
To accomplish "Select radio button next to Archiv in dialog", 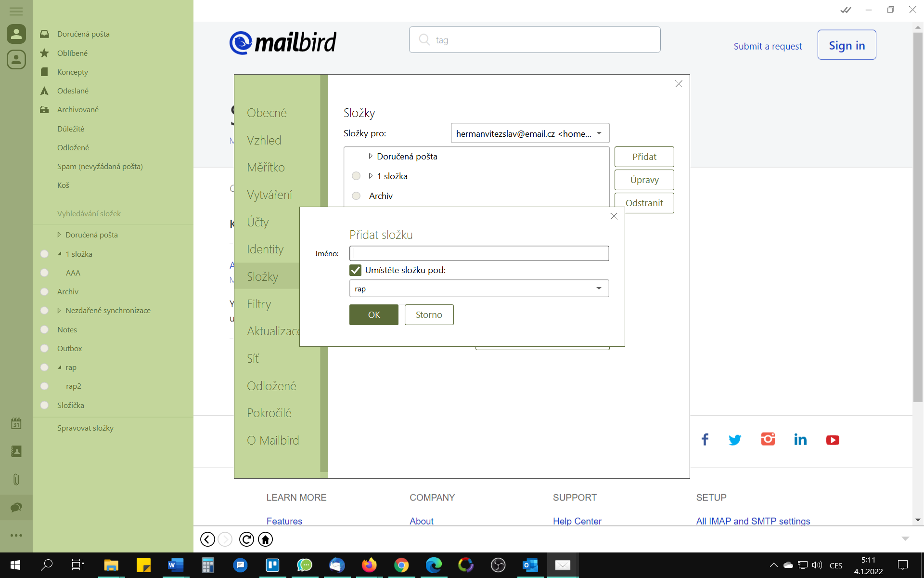I will click(x=356, y=196).
